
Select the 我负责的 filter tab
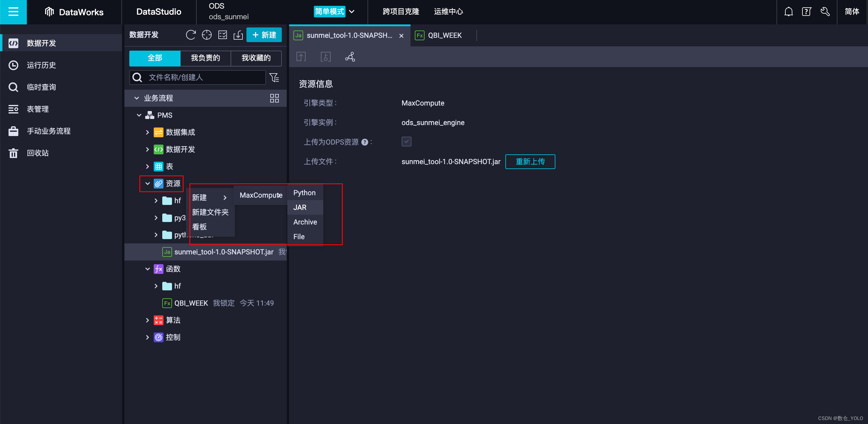point(206,58)
